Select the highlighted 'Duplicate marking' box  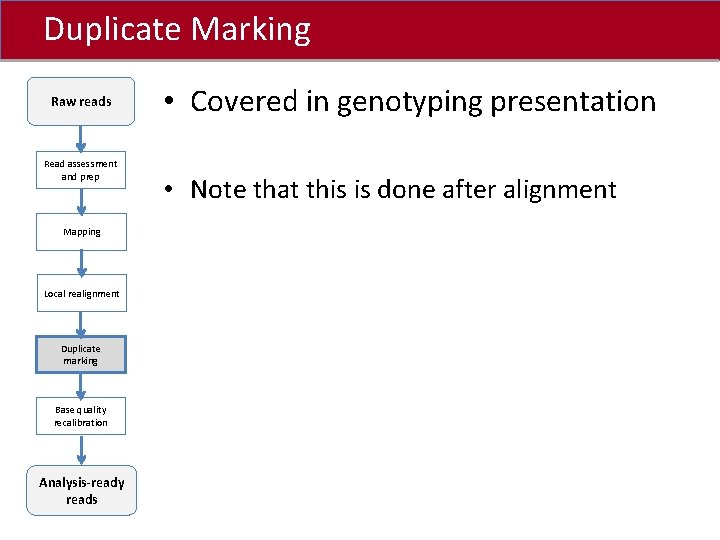81,354
